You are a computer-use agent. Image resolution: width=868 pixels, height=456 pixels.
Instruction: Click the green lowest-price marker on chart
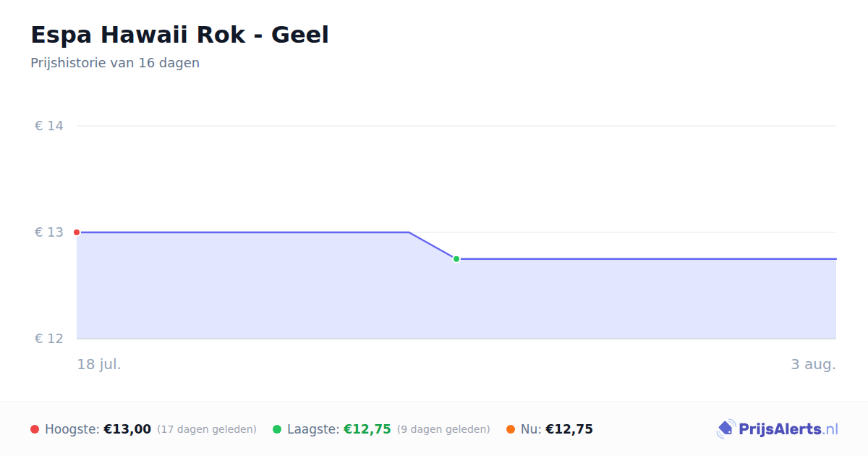point(456,259)
